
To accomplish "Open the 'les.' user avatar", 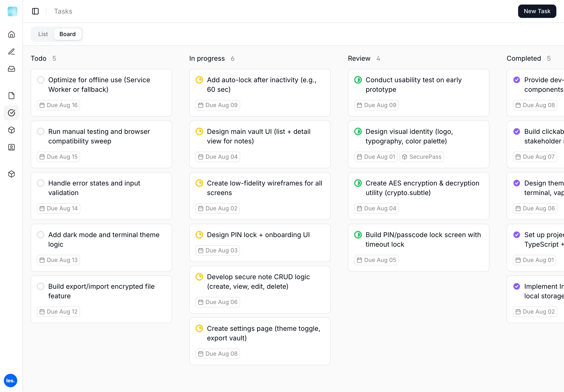I will click(x=11, y=381).
